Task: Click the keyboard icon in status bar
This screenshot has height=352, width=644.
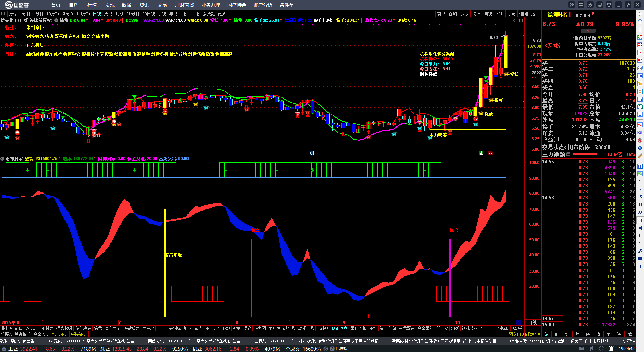Action: 581,349
